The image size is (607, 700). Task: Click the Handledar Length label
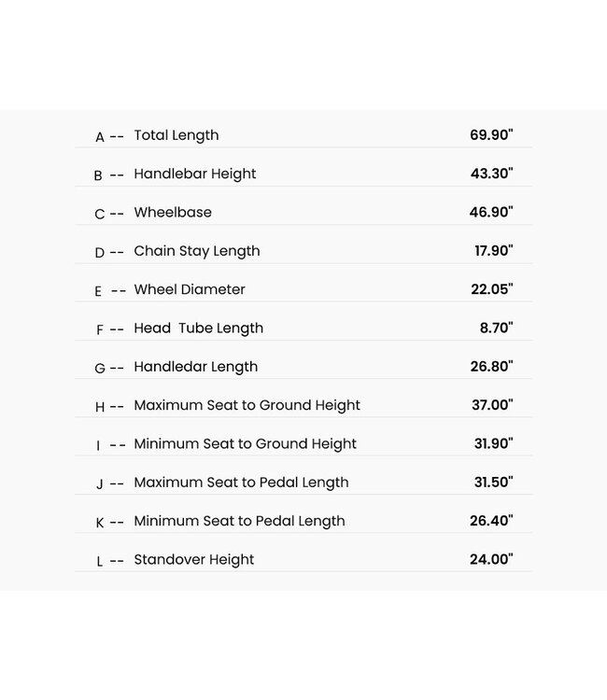pos(195,367)
